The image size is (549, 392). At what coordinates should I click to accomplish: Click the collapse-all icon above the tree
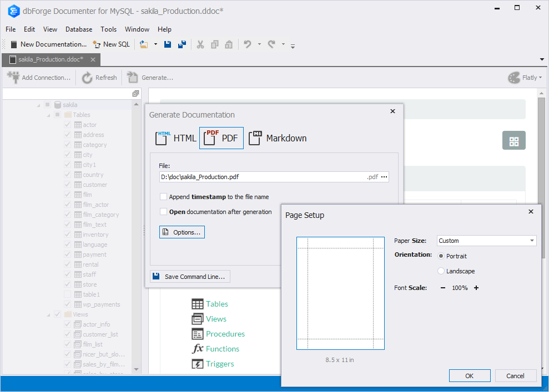135,93
